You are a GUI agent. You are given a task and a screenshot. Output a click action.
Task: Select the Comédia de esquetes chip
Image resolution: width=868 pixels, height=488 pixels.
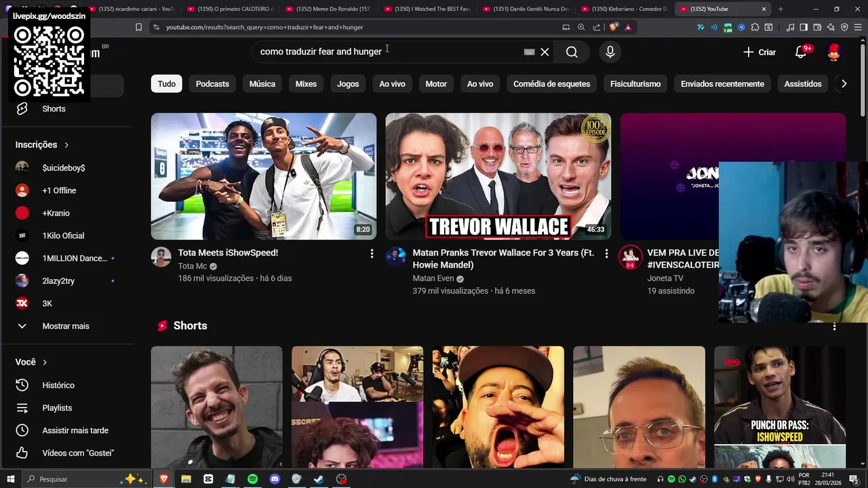point(551,84)
